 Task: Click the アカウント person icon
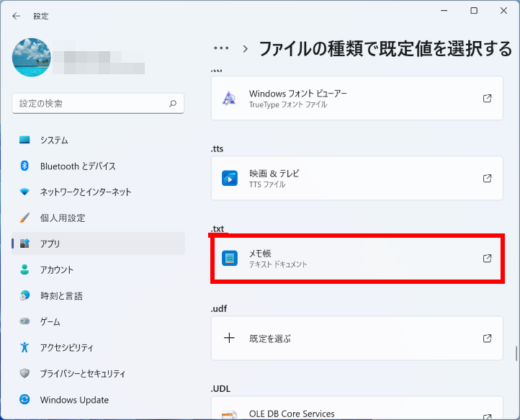click(x=24, y=269)
